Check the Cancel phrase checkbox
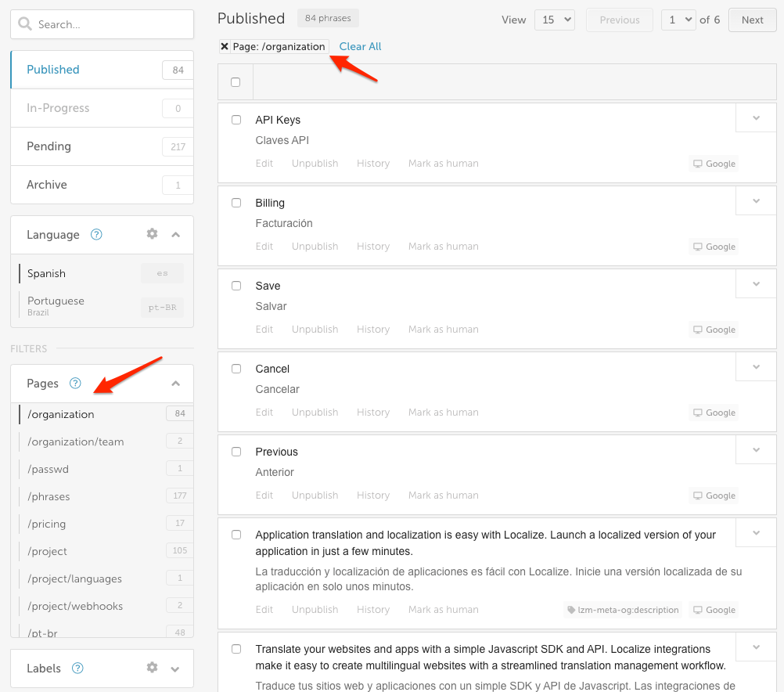This screenshot has height=692, width=784. coord(236,369)
